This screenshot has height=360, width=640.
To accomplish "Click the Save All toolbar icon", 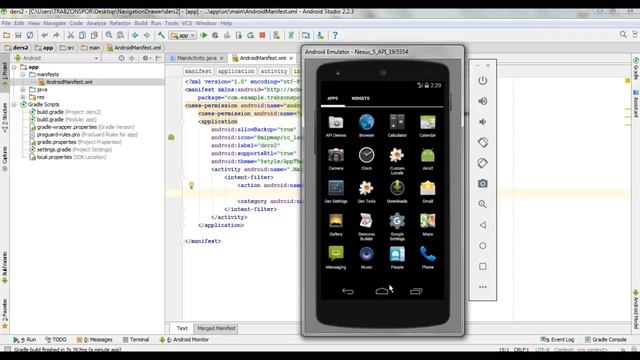I will [x=18, y=36].
